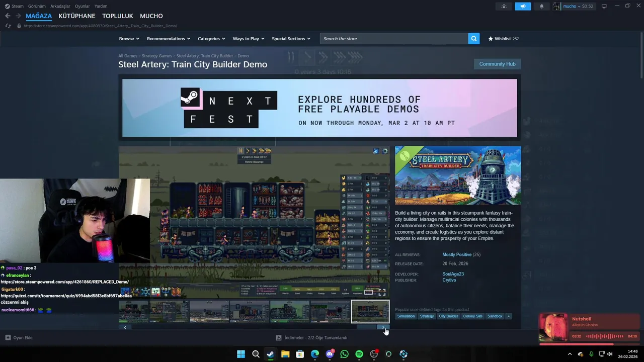Open Mostly Positive reviews link

coord(457,254)
